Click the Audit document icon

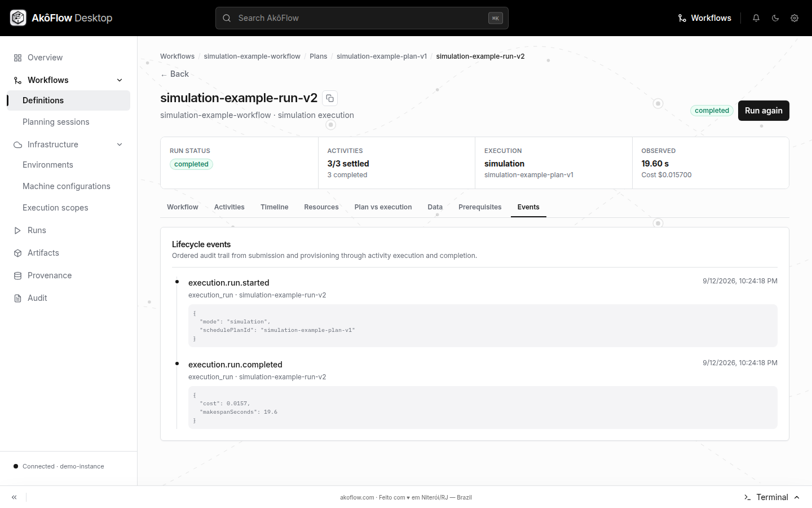point(17,298)
